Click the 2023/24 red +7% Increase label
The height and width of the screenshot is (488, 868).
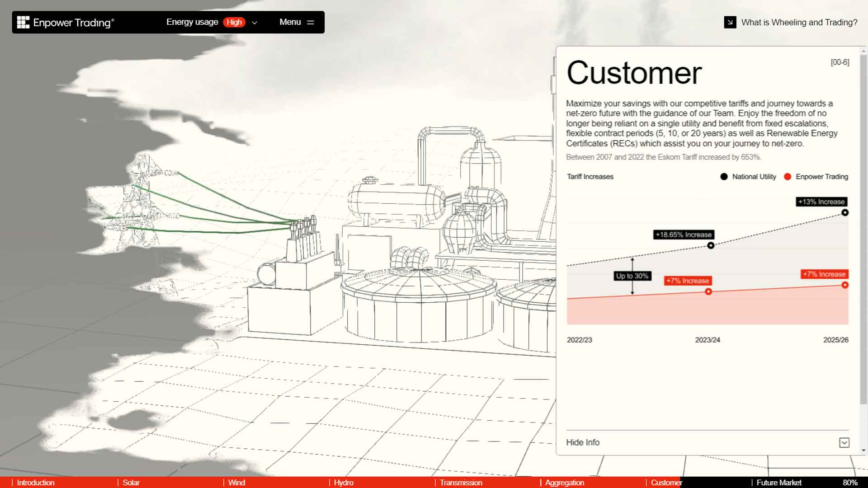[x=688, y=281]
